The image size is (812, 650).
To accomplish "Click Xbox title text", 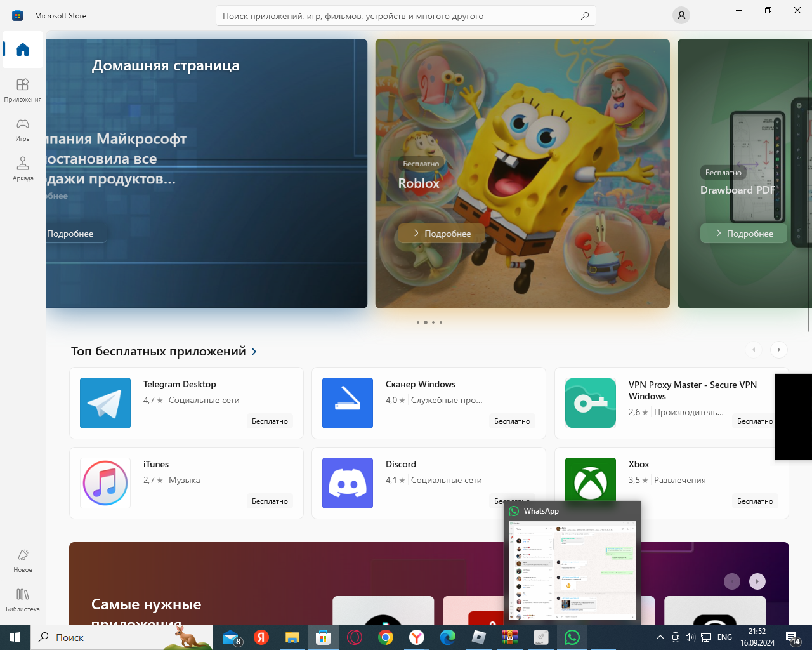I will click(639, 464).
